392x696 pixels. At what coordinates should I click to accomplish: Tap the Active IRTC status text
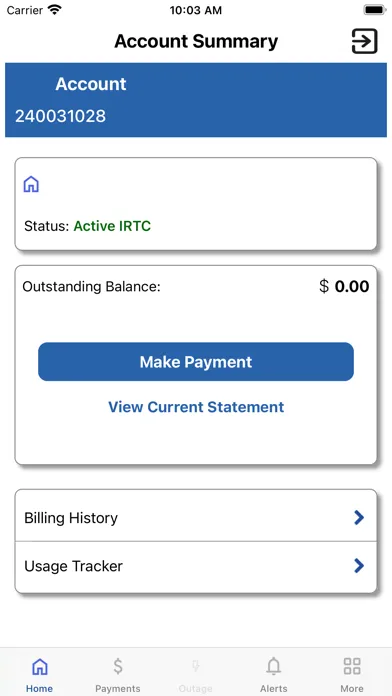coord(112,226)
